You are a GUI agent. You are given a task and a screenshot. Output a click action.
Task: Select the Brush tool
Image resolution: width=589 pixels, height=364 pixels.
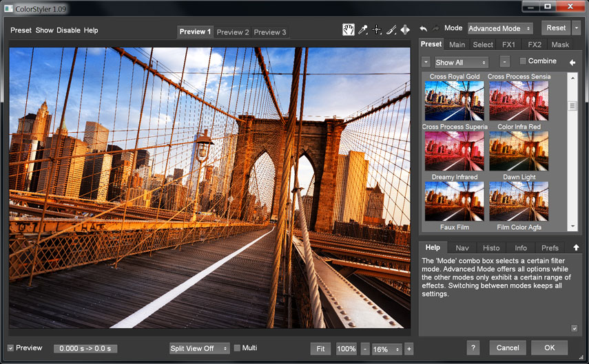[391, 30]
